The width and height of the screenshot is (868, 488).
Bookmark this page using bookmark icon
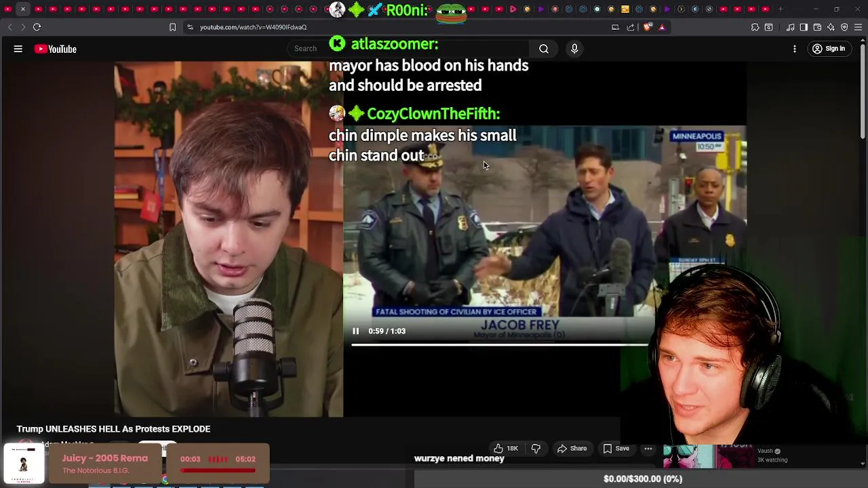[x=172, y=27]
